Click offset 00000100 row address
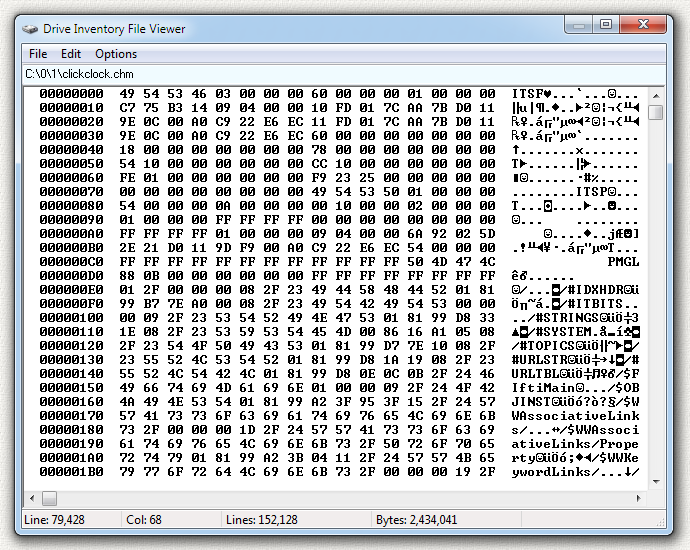 tap(71, 318)
